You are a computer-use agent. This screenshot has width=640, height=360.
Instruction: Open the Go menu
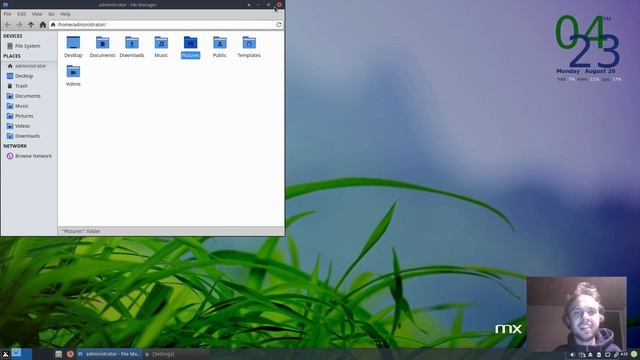[51, 14]
